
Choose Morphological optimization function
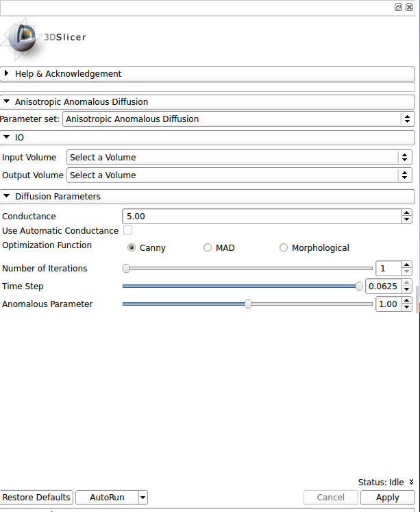[284, 248]
